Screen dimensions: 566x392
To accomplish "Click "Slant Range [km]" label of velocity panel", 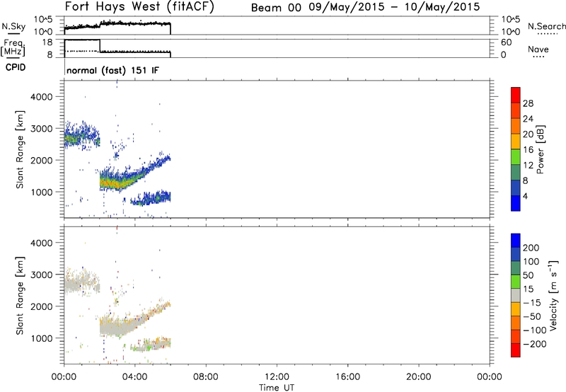I will coord(20,296).
